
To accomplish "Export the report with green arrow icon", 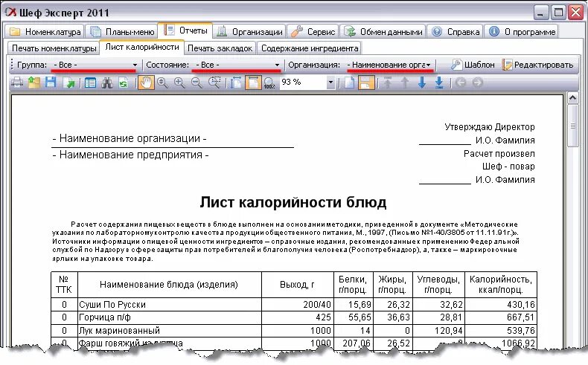I will click(x=69, y=83).
